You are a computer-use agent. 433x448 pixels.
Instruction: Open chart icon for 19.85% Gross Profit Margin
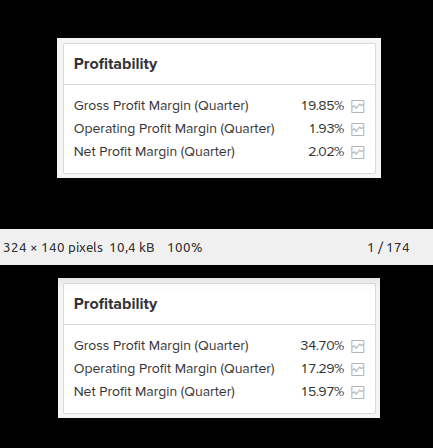click(358, 107)
